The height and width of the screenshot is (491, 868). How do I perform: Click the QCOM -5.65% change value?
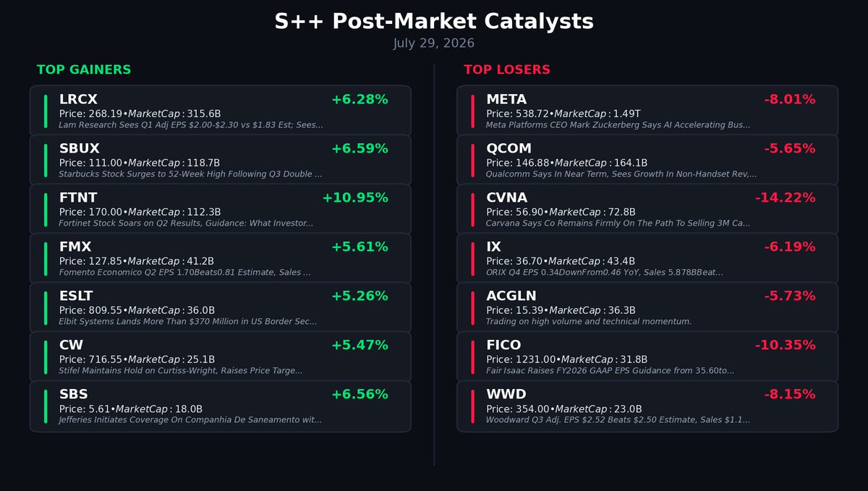click(790, 148)
